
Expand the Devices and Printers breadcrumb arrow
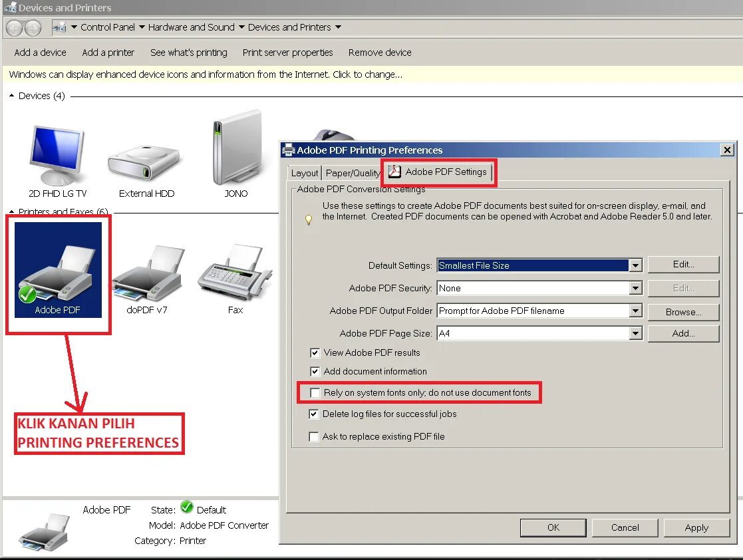[338, 27]
